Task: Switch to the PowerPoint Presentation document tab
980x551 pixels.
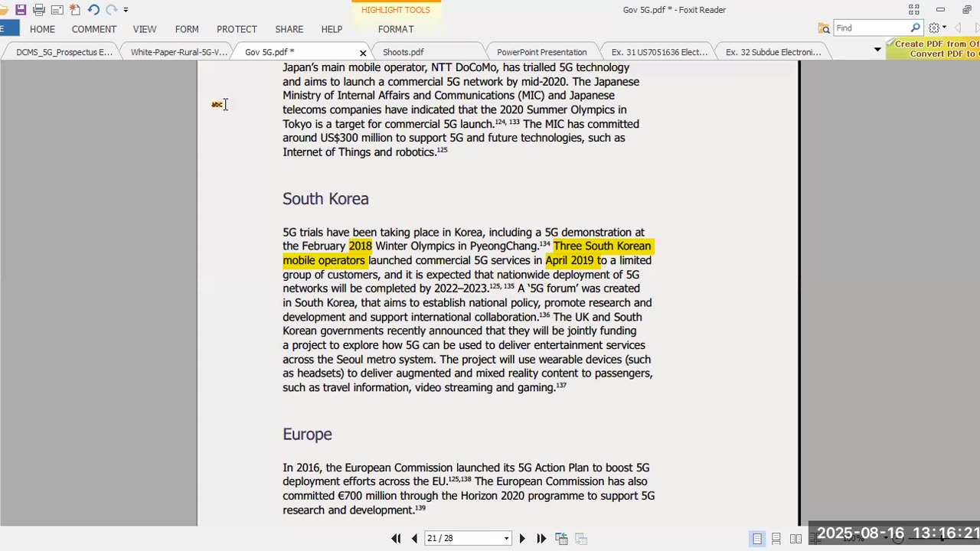Action: pos(542,52)
